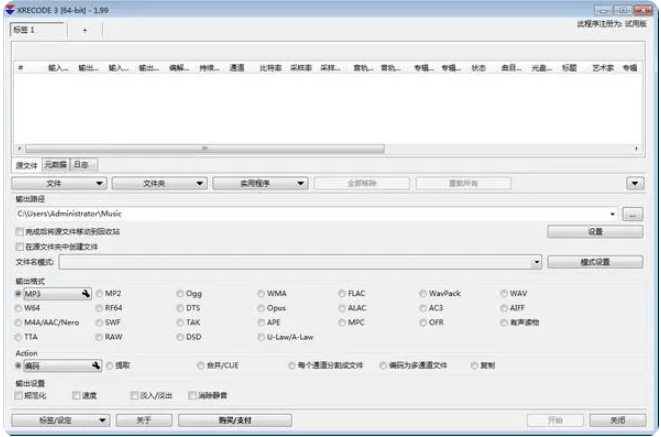
Task: Click the horizontal scrollbar of file list
Action: pos(204,148)
